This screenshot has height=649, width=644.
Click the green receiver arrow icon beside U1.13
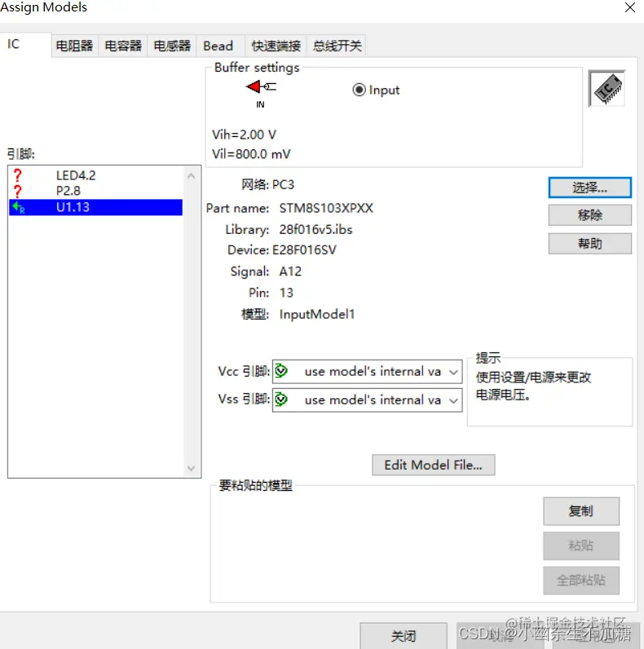click(x=18, y=207)
